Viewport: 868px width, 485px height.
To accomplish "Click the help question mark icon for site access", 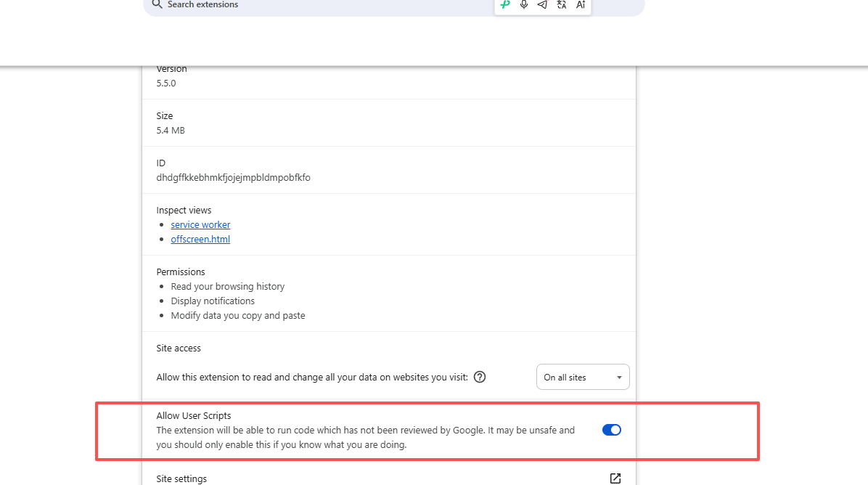I will coord(480,377).
